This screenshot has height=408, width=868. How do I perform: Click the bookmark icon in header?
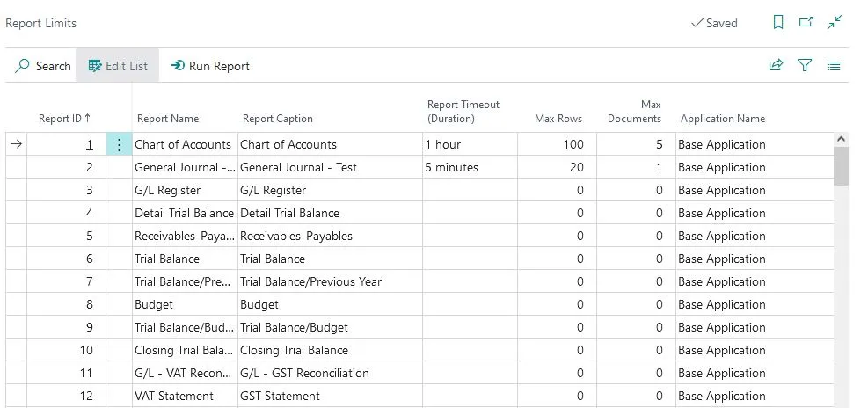coord(777,23)
